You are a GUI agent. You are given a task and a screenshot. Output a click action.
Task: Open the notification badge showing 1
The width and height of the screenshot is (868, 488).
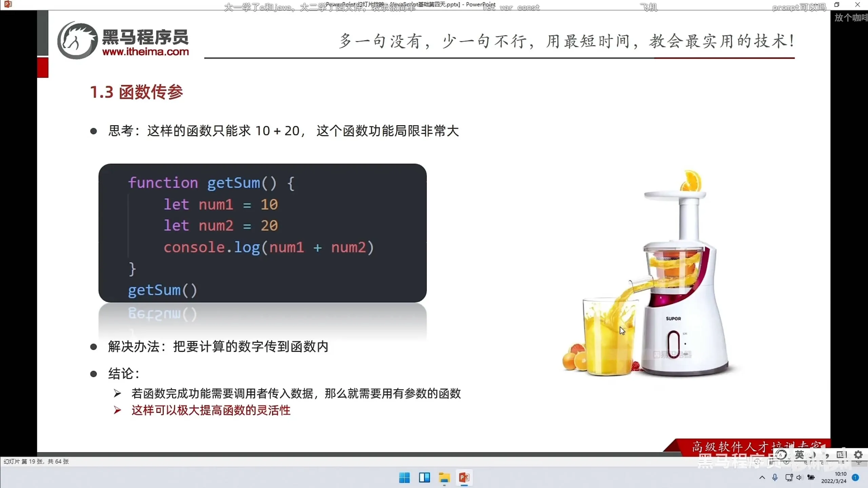point(855,477)
